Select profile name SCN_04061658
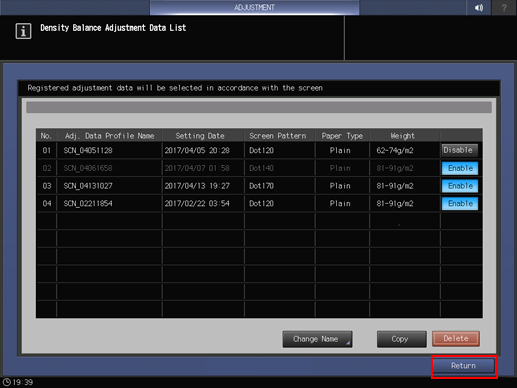517x388 pixels. (x=88, y=168)
